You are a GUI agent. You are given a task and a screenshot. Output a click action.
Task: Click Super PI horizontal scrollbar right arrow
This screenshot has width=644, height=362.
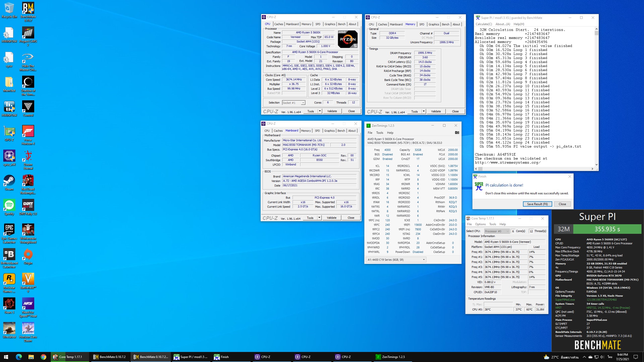point(592,169)
